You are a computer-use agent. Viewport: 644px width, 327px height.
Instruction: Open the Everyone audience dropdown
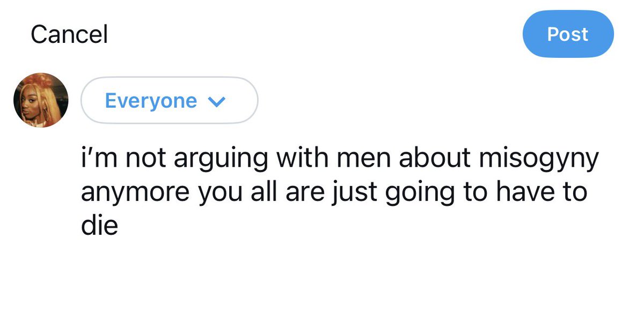tap(169, 100)
